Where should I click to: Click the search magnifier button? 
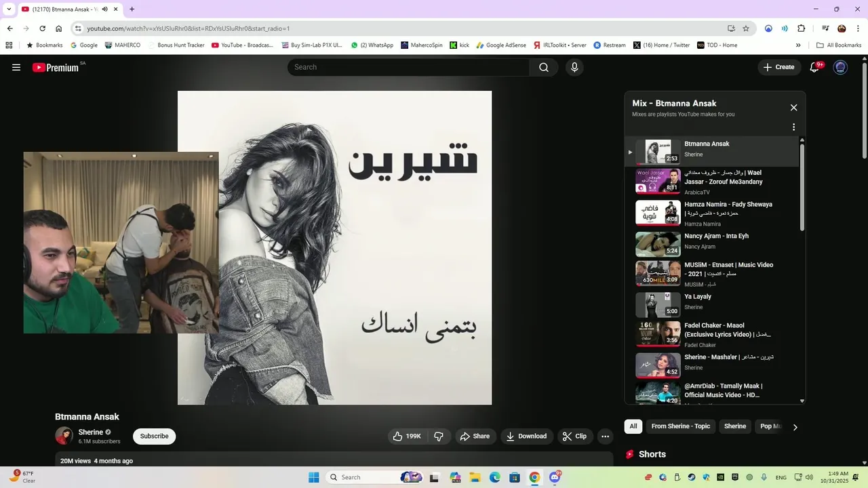click(544, 67)
